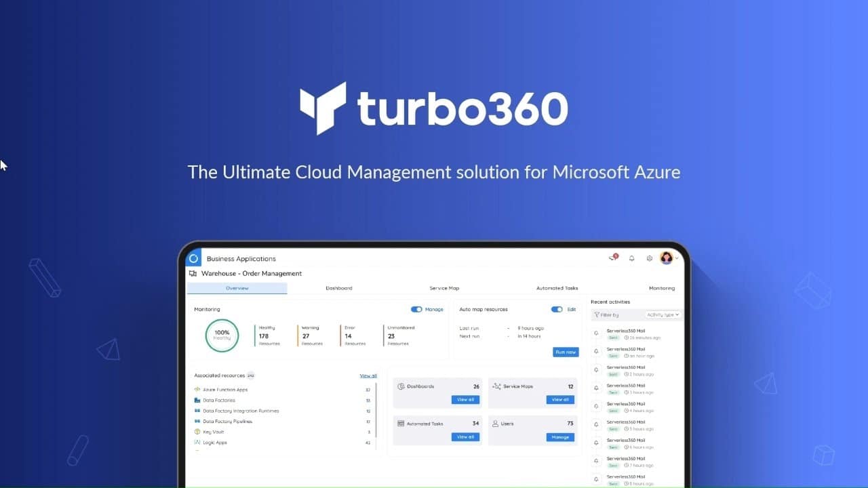The width and height of the screenshot is (868, 488).
Task: Click the Logic Apps icon
Action: (197, 442)
